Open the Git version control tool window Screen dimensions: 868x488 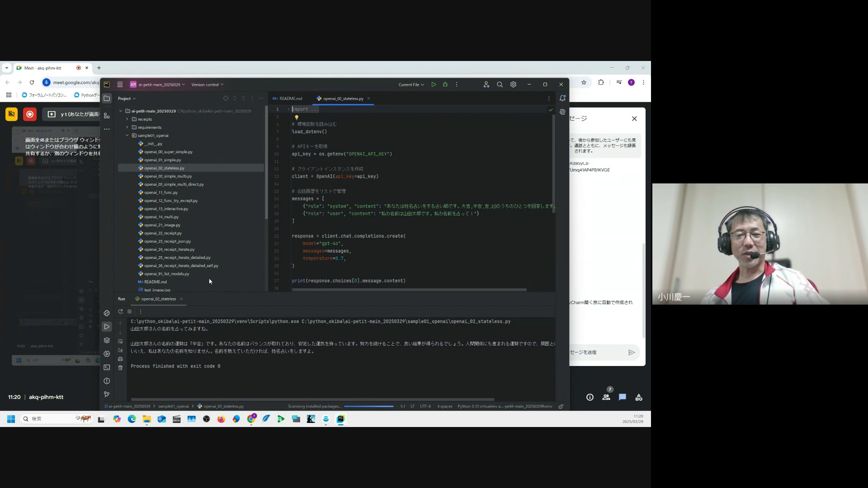pyautogui.click(x=107, y=394)
